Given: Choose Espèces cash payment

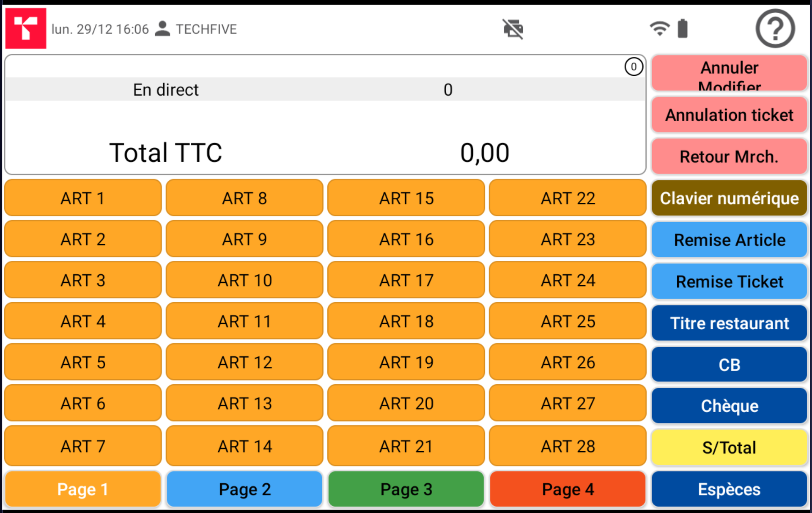Looking at the screenshot, I should tap(729, 489).
